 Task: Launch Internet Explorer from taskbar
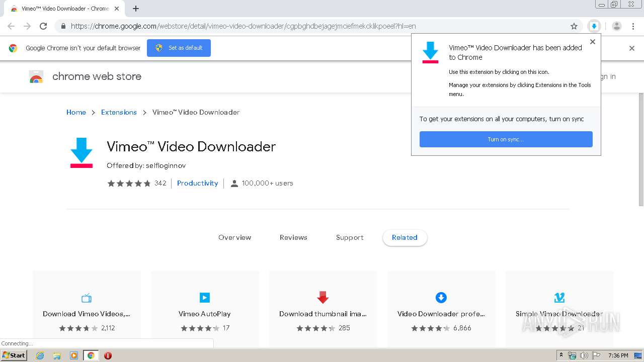click(40, 355)
